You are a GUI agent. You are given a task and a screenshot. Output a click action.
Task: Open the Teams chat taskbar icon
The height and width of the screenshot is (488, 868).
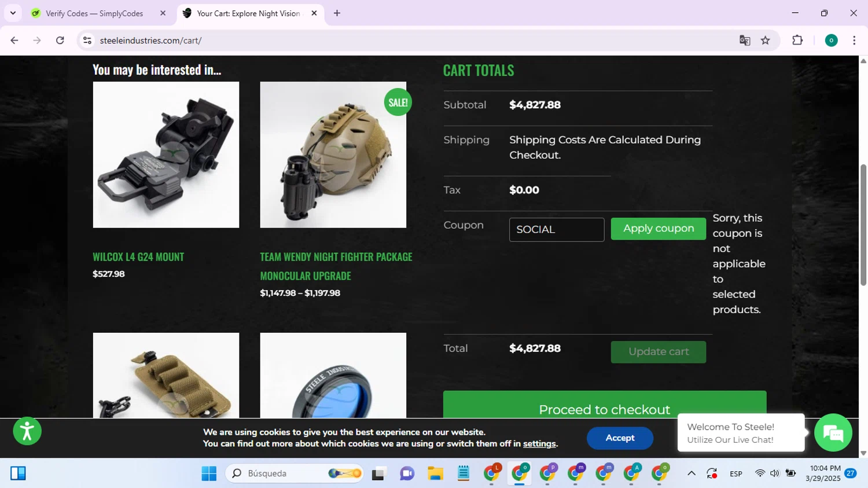407,474
